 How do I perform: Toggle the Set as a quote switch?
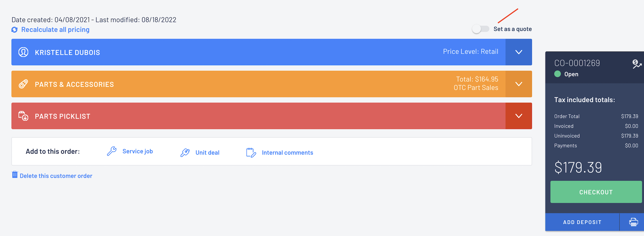480,29
